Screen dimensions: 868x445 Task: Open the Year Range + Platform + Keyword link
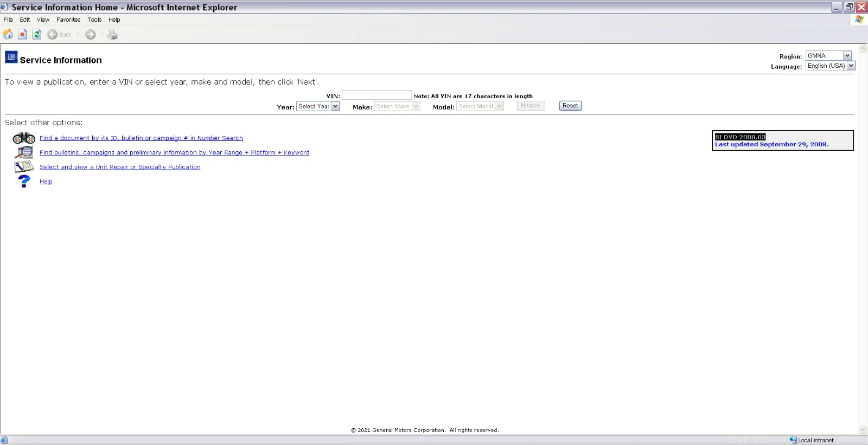(x=174, y=153)
